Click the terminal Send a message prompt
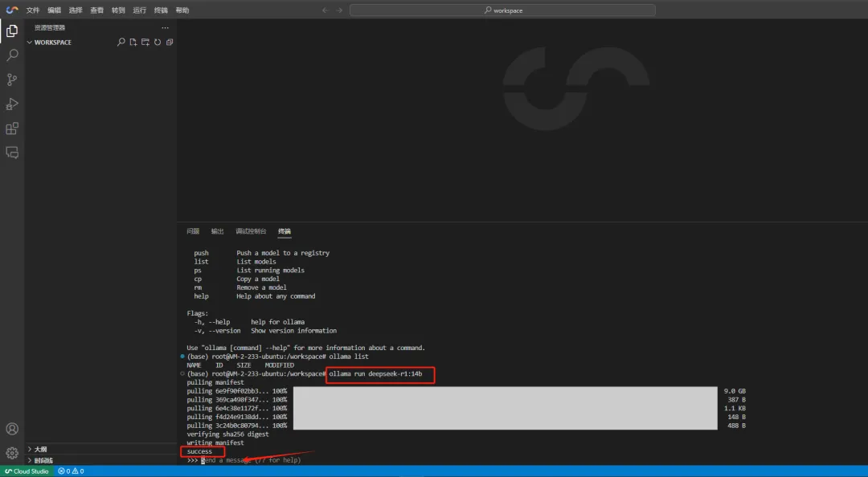Screen dimensions: 868x477 click(x=251, y=460)
